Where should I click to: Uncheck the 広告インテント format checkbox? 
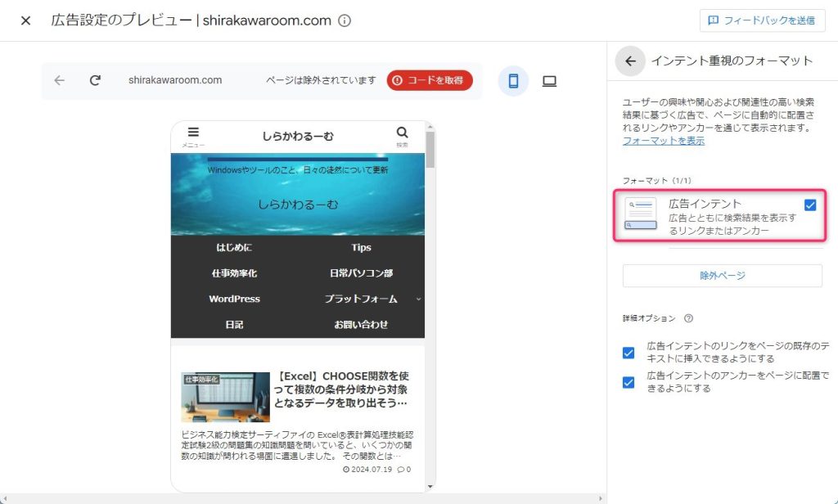click(810, 205)
